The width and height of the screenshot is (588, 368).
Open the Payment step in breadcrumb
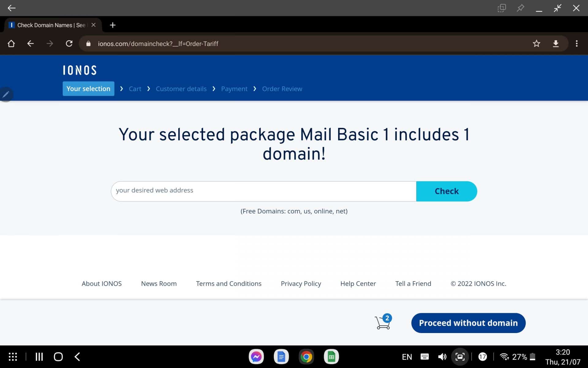(234, 89)
